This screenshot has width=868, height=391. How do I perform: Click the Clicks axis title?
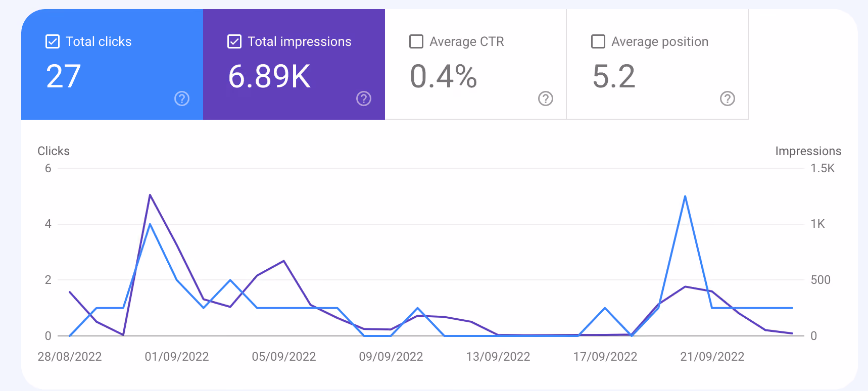[x=54, y=151]
